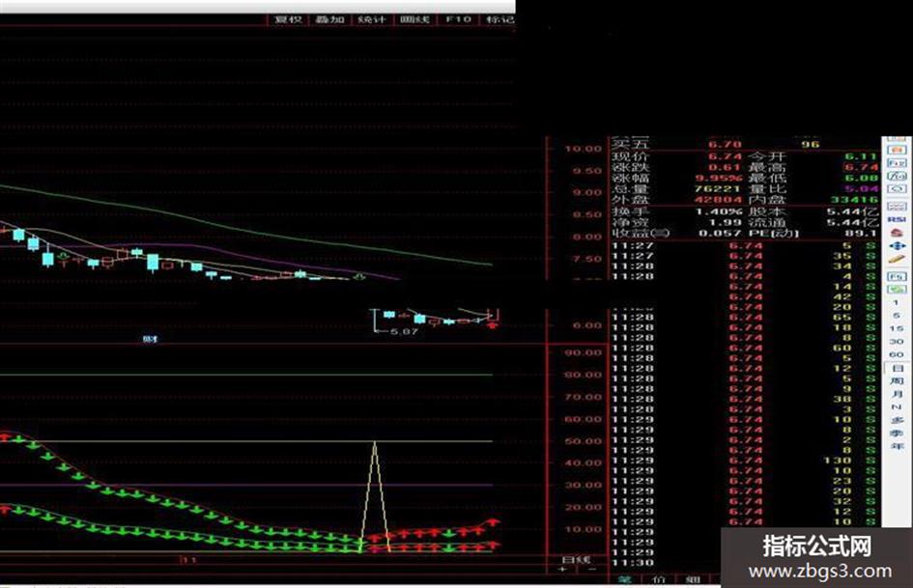Click the 财 marker below the candlesticks

(x=150, y=338)
